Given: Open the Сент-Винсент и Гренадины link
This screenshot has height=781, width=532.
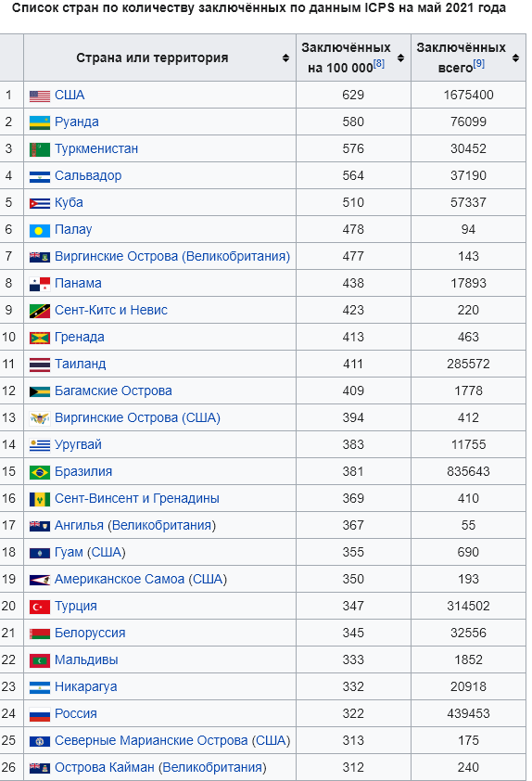Looking at the screenshot, I should [x=137, y=499].
